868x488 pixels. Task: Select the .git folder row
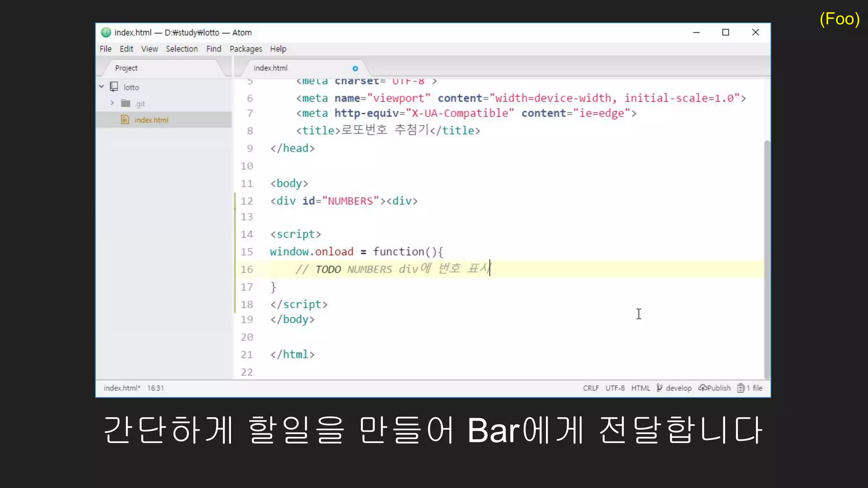coord(164,103)
